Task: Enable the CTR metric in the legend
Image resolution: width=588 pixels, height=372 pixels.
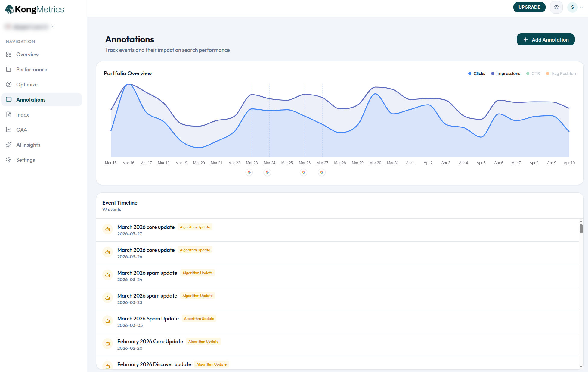Action: (533, 73)
